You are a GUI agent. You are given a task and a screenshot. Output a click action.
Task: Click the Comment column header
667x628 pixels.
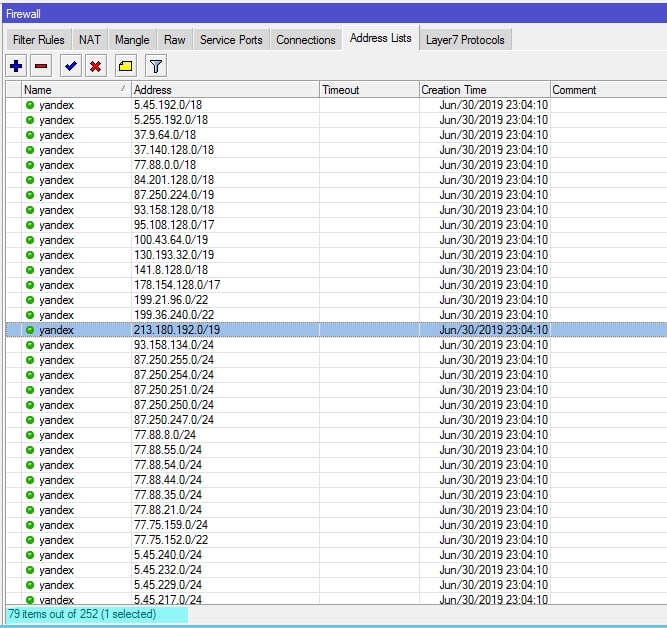coord(608,90)
